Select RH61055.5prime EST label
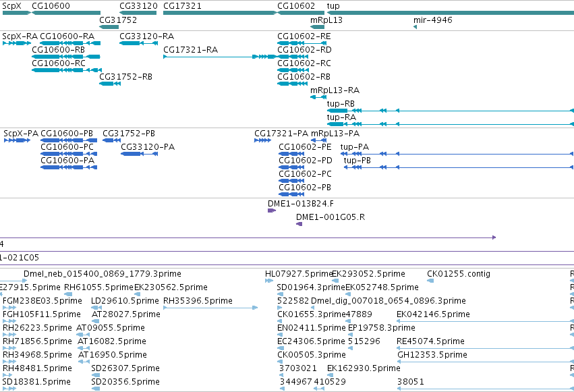This screenshot has width=574, height=392. coord(99,287)
